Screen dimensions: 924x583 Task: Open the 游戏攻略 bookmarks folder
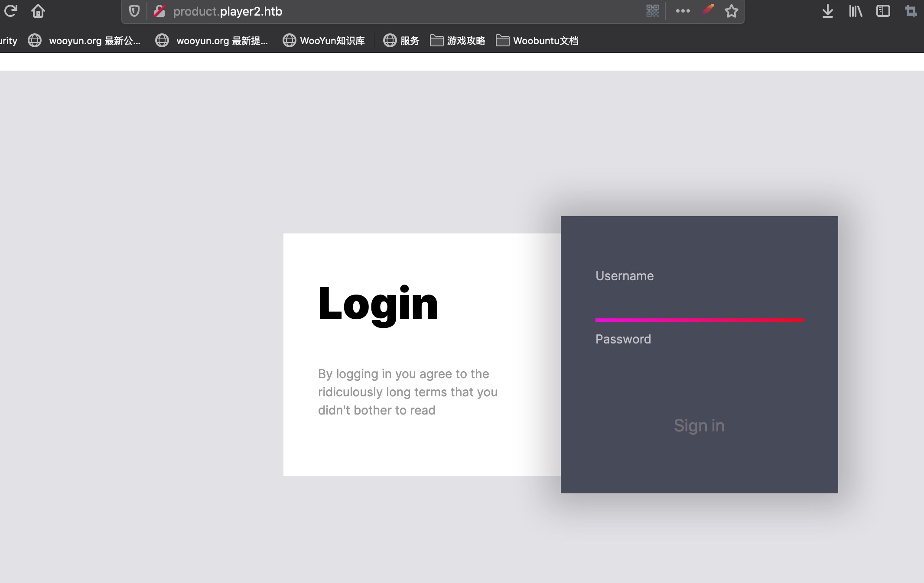pos(458,41)
